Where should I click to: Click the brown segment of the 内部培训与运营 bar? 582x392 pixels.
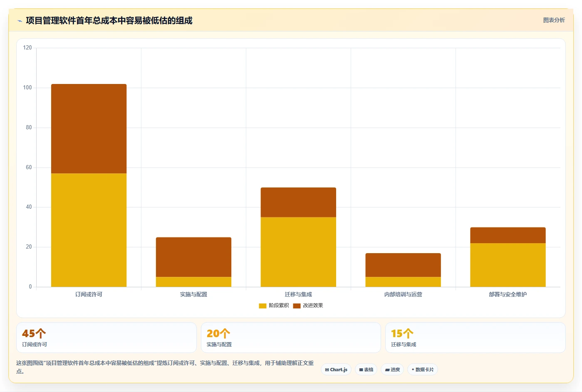click(403, 265)
